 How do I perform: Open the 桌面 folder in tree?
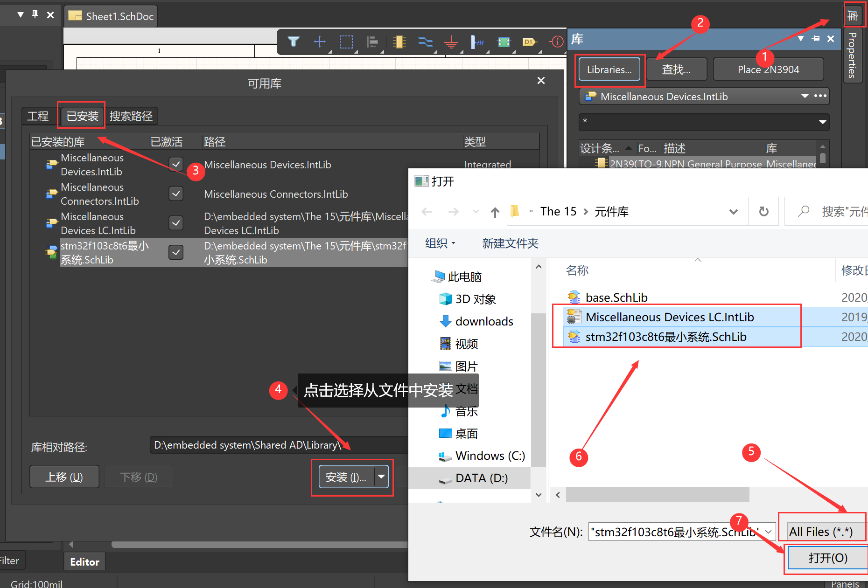coord(459,433)
